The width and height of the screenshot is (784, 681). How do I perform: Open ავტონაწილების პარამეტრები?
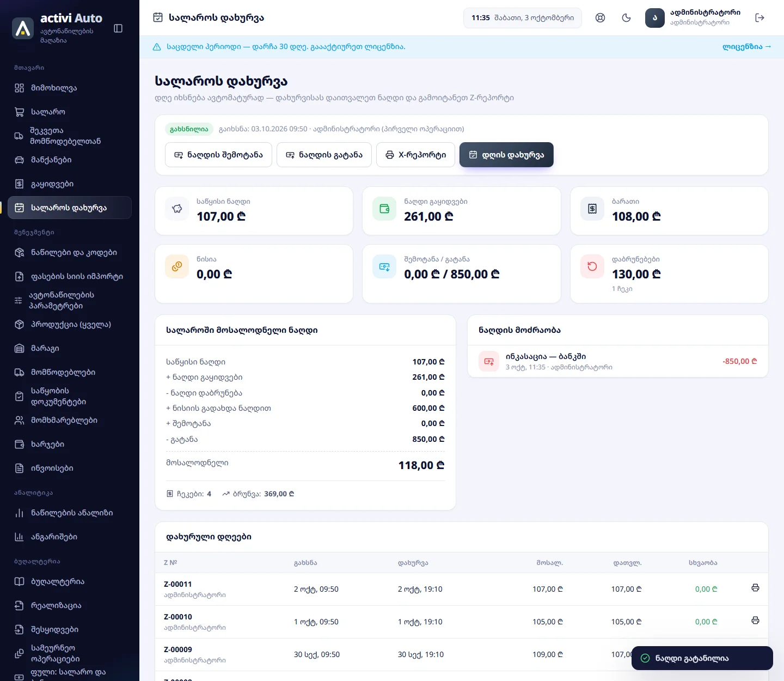tap(70, 300)
